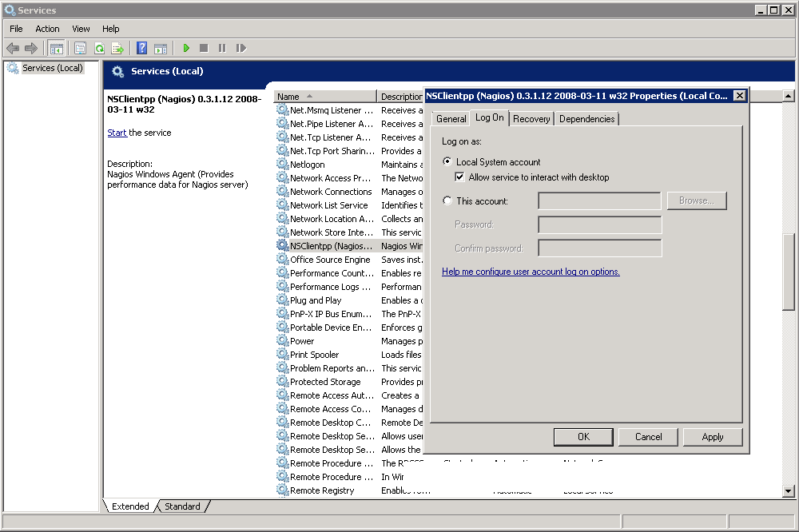Click the Confirm password field
Viewport: 799px width, 532px height.
pyautogui.click(x=600, y=248)
